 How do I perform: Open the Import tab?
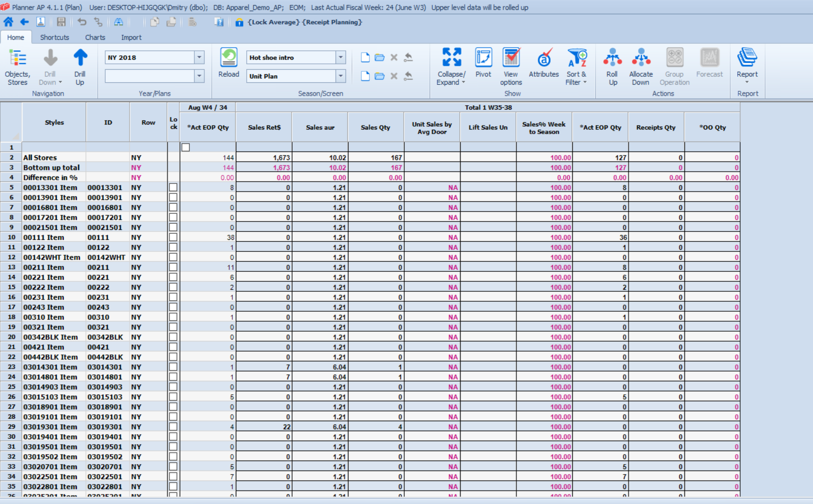point(131,37)
